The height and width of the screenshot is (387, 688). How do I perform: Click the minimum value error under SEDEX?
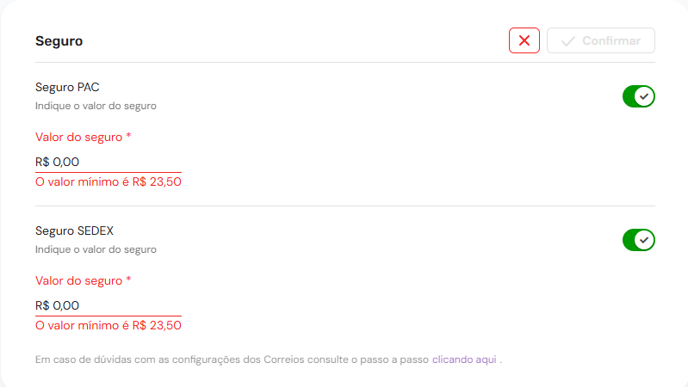click(x=108, y=325)
